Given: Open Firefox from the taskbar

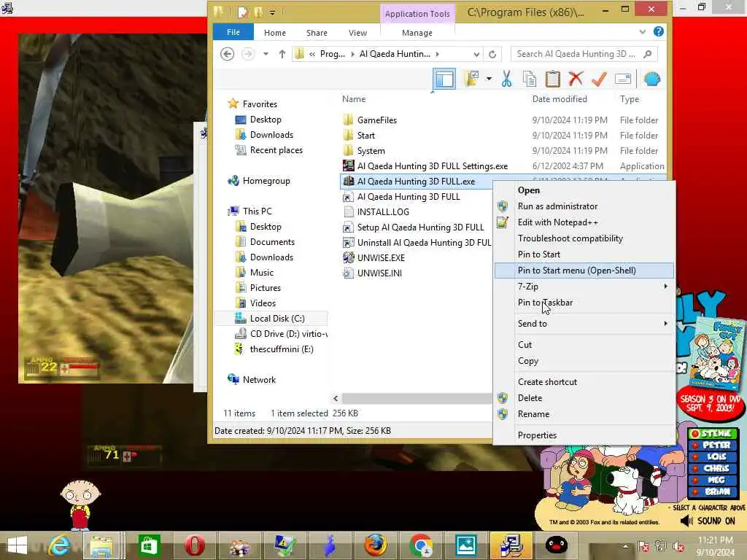Looking at the screenshot, I should [x=376, y=545].
